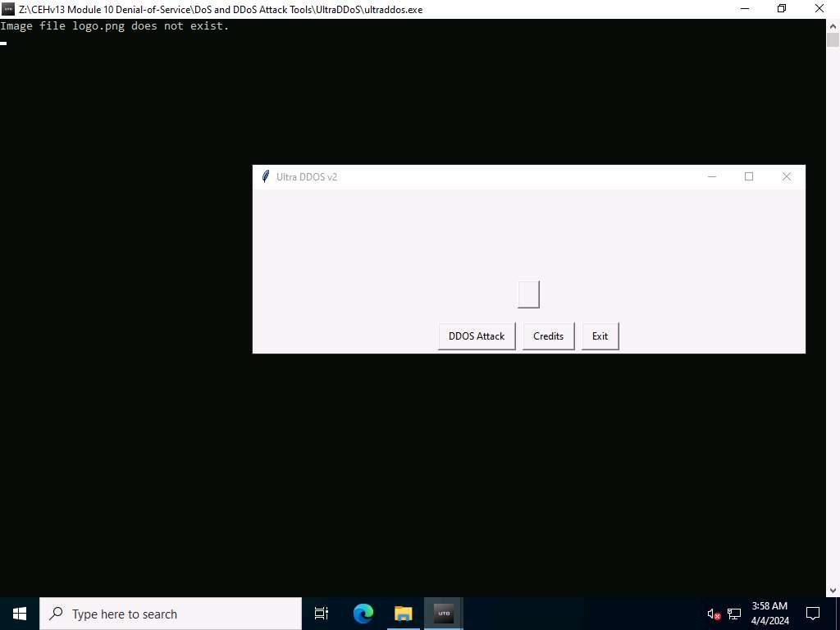Open the network status tray icon
Viewport: 840px width, 630px height.
pos(734,614)
